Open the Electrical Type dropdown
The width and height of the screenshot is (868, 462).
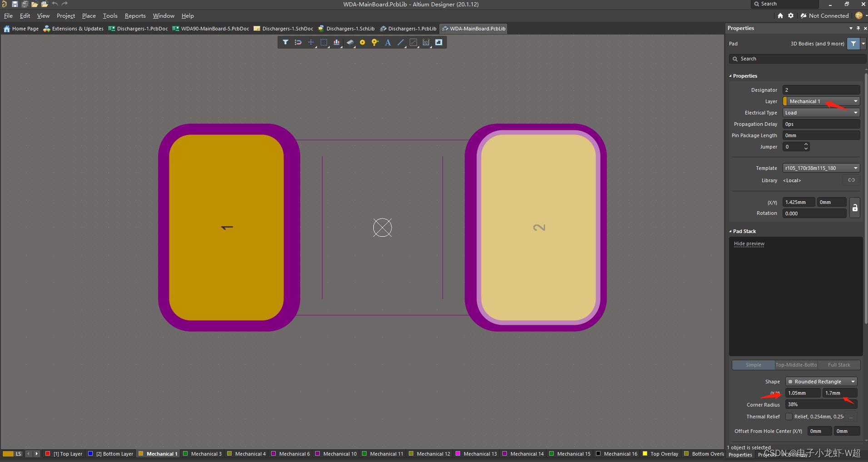tap(821, 113)
